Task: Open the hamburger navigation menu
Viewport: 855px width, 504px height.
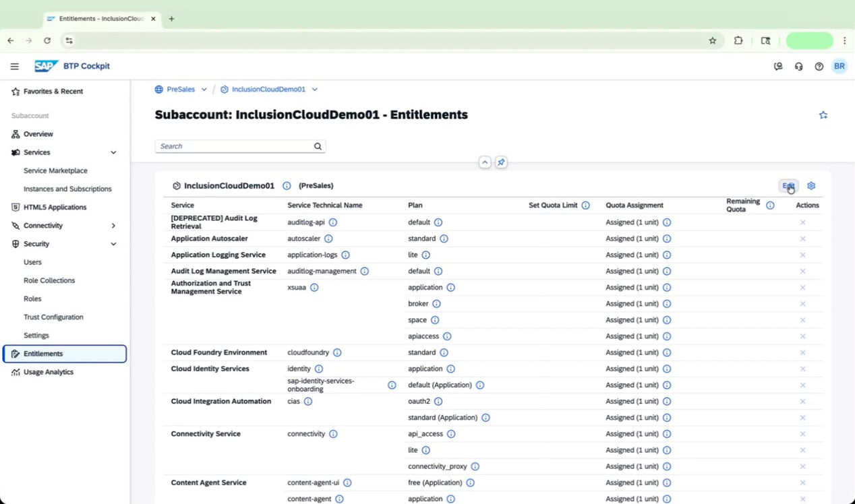Action: pos(14,66)
